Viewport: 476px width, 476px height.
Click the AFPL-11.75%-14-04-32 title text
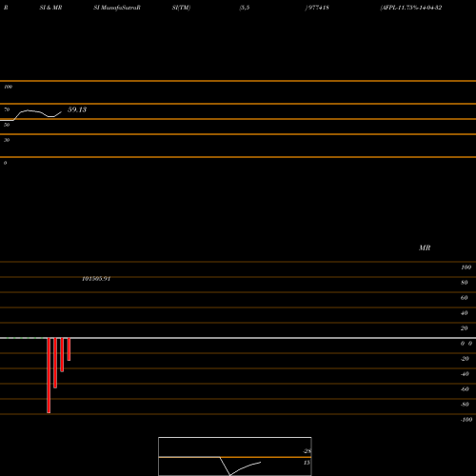[411, 8]
